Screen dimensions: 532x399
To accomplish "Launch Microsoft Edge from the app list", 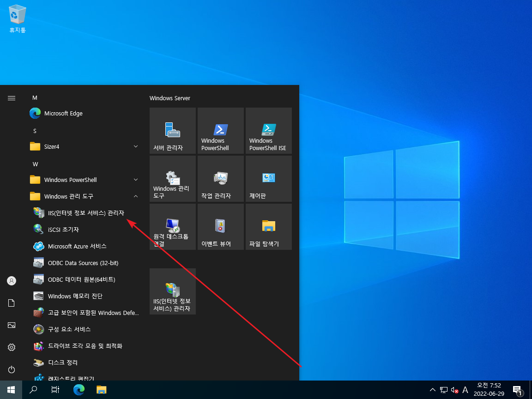I will [x=85, y=113].
